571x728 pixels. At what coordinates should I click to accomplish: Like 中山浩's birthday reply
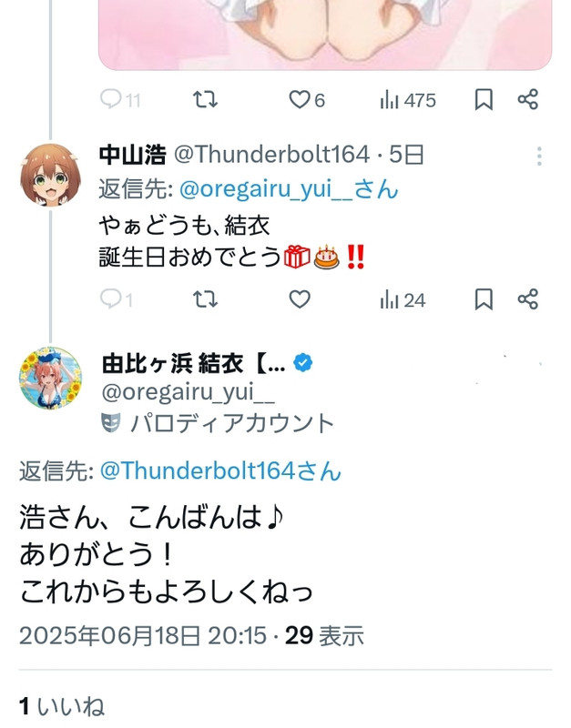point(300,299)
